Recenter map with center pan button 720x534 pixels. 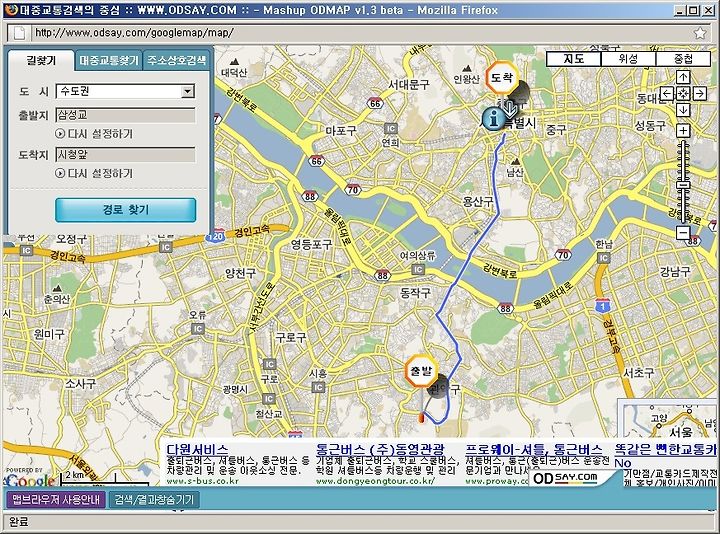(x=683, y=94)
